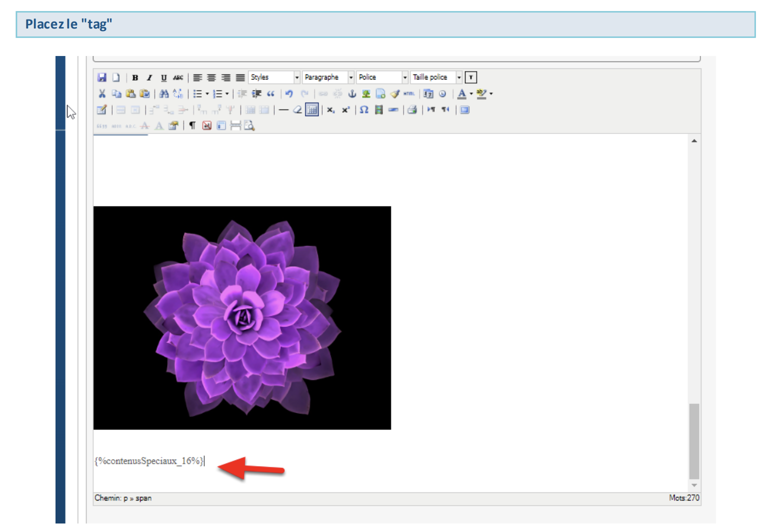Toggle center text alignment

pos(211,77)
